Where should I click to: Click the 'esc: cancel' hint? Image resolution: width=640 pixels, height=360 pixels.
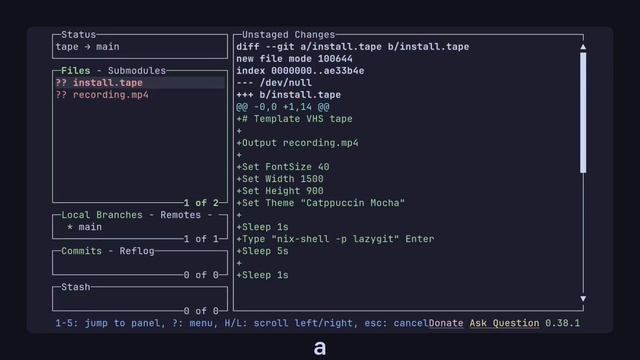tap(396, 323)
